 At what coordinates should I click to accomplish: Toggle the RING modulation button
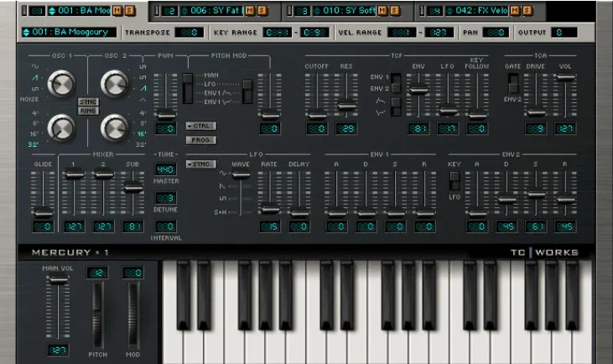point(88,111)
